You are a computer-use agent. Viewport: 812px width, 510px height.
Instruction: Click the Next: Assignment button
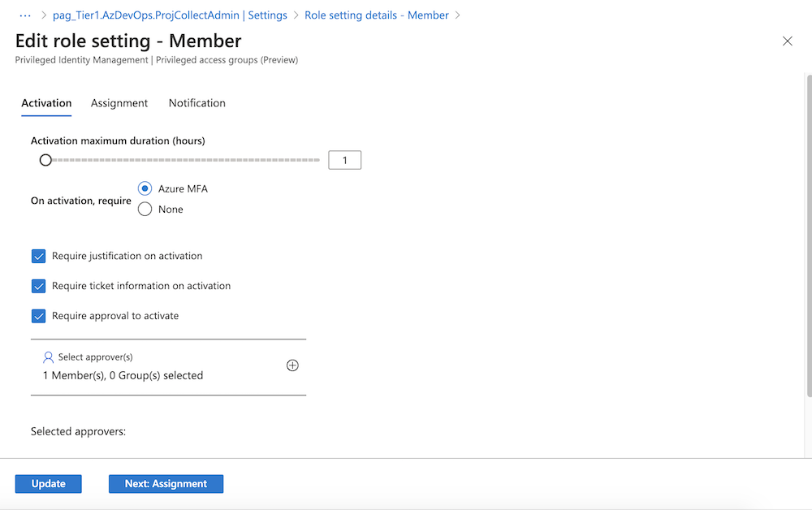click(166, 484)
